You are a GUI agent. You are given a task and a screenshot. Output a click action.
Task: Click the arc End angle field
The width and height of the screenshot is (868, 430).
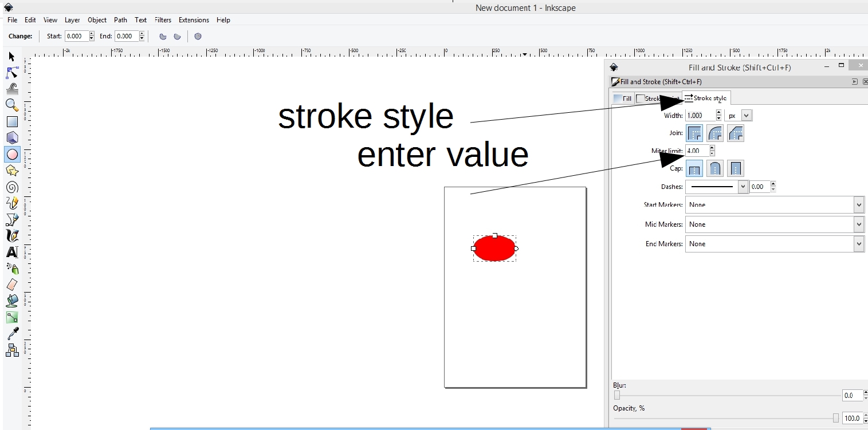[126, 36]
